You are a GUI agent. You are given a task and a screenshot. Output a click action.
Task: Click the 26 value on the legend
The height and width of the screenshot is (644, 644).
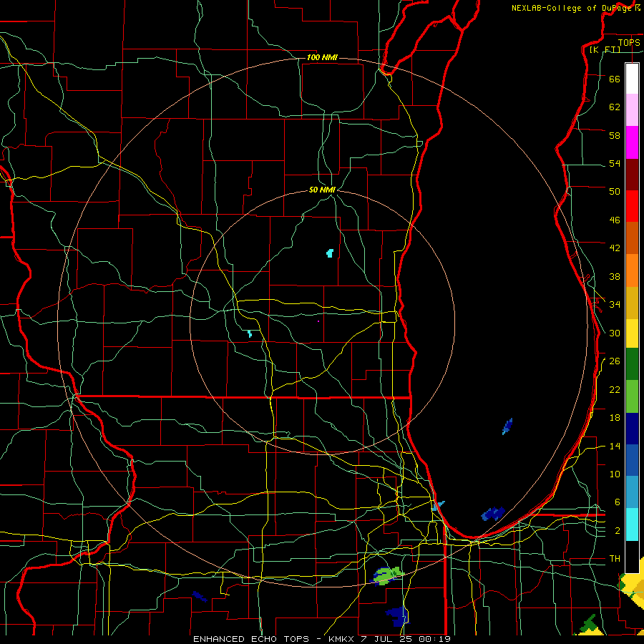point(615,361)
